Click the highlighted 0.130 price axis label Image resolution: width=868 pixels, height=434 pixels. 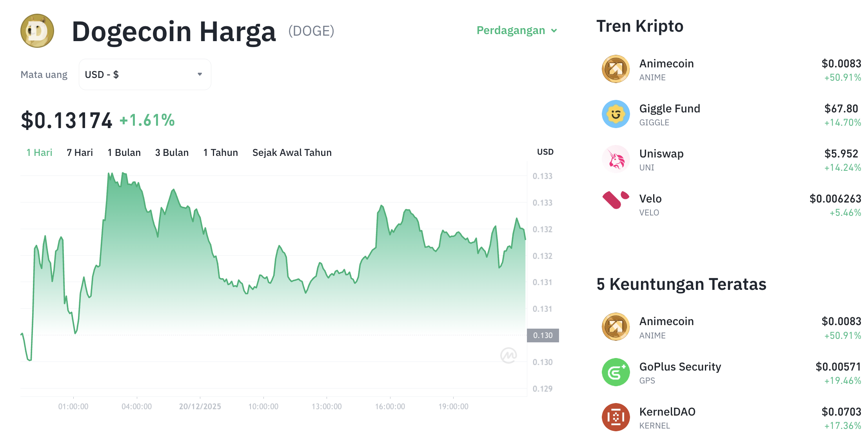(x=543, y=335)
